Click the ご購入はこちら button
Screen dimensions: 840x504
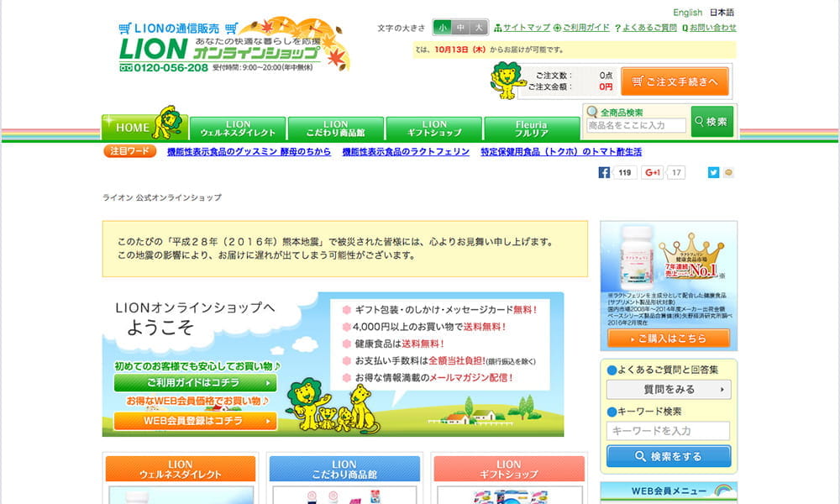(669, 339)
